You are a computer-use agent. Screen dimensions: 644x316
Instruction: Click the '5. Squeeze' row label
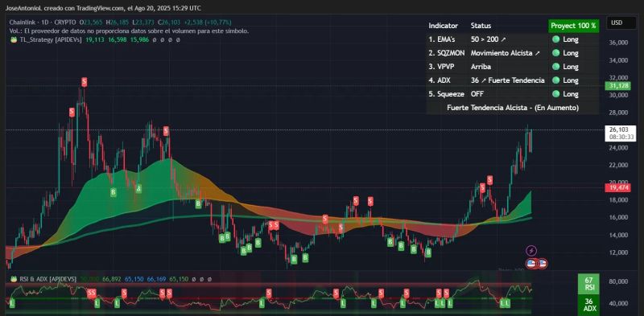[x=447, y=94]
